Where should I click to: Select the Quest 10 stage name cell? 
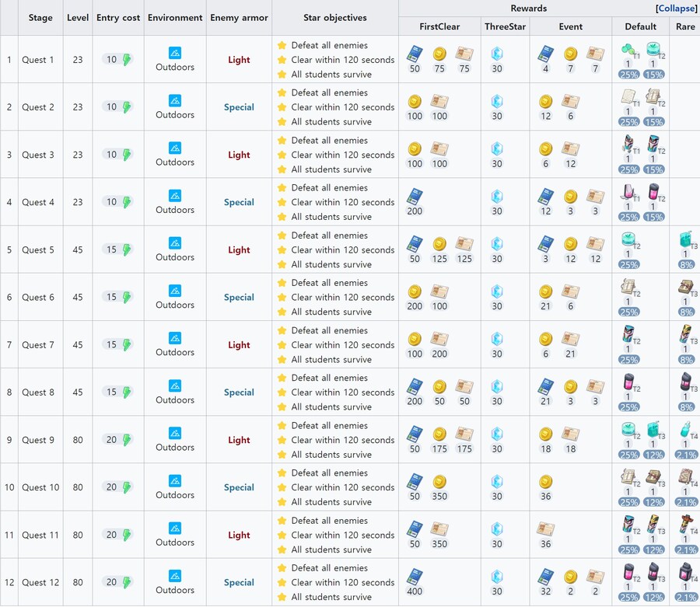pos(40,487)
